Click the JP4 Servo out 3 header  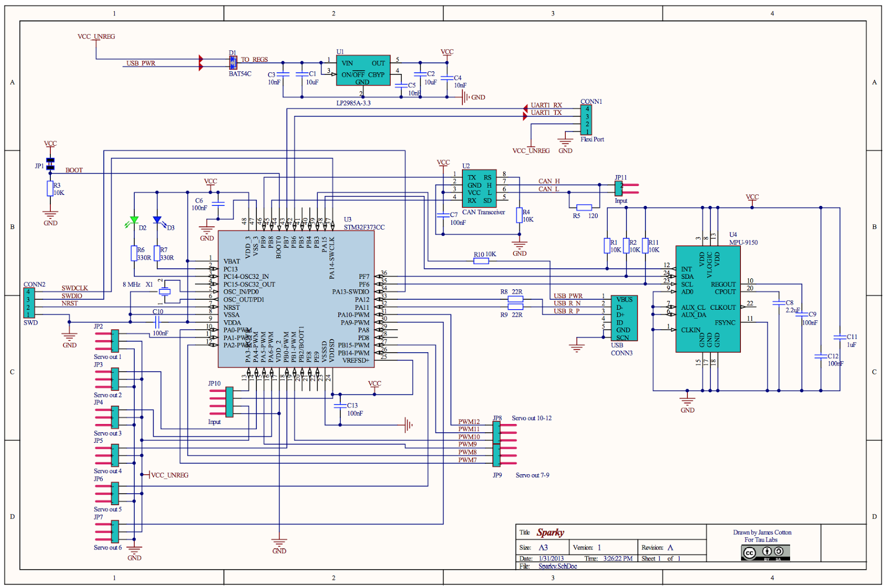pyautogui.click(x=107, y=417)
